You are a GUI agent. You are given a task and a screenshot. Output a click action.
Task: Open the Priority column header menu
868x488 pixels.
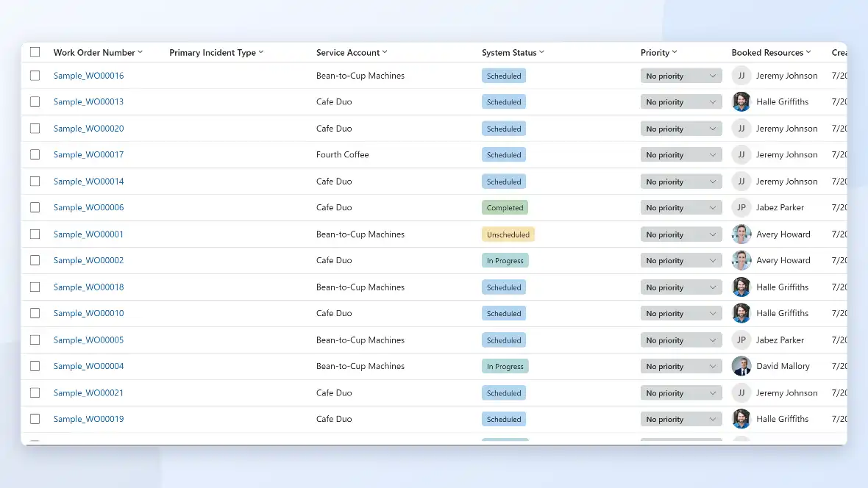tap(675, 52)
